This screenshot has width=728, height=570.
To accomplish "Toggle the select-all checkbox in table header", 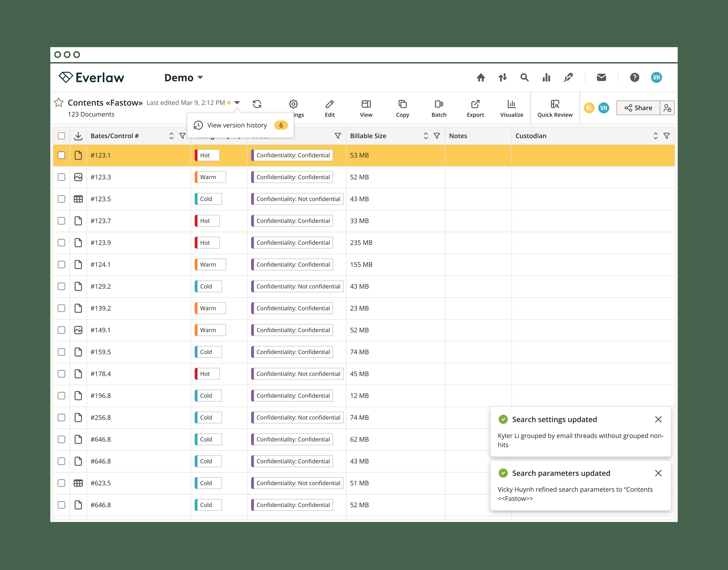I will 61,136.
